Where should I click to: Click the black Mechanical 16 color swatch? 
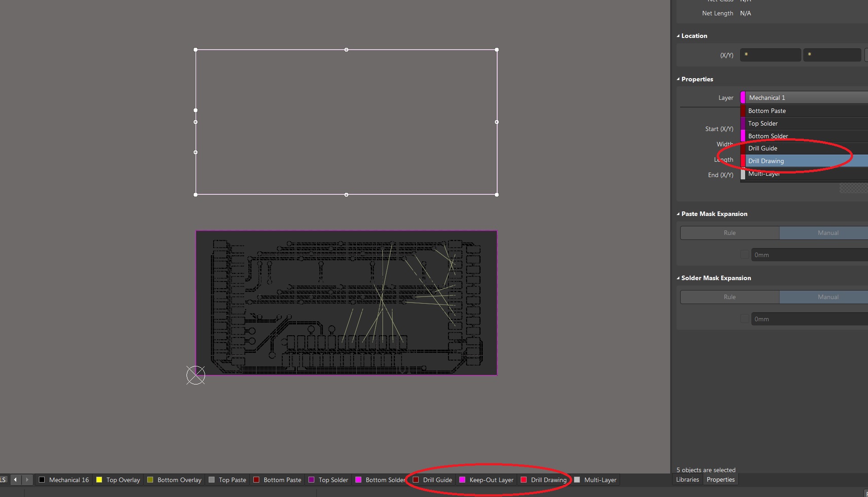point(42,480)
